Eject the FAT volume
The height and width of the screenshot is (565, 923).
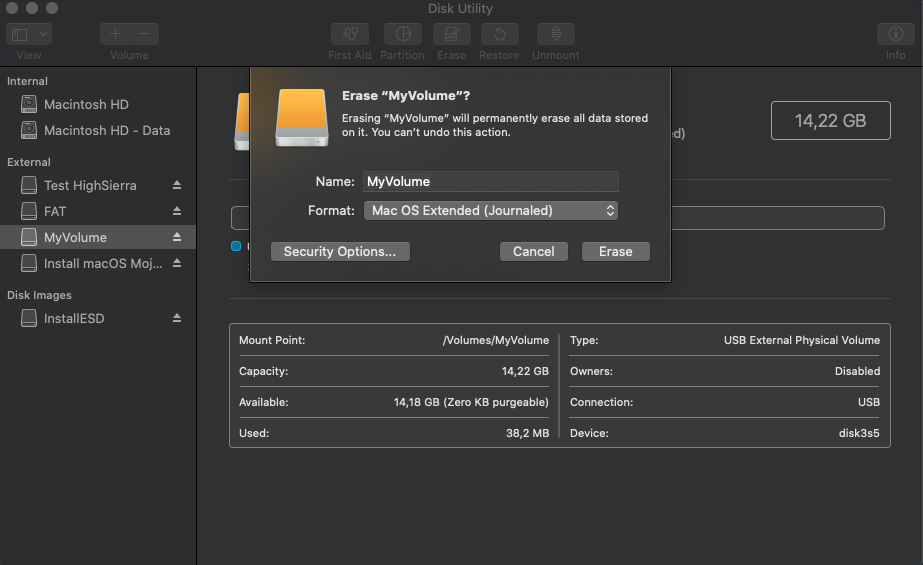click(177, 211)
